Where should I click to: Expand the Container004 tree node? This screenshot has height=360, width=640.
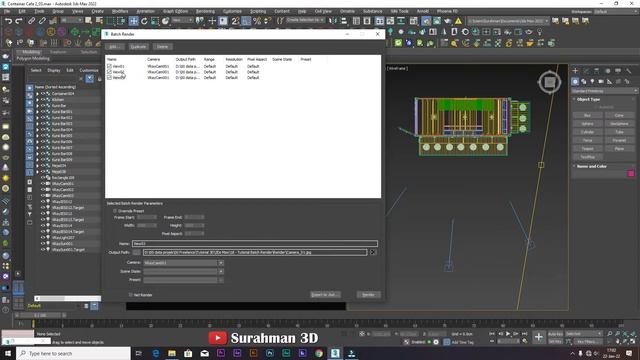pos(38,93)
